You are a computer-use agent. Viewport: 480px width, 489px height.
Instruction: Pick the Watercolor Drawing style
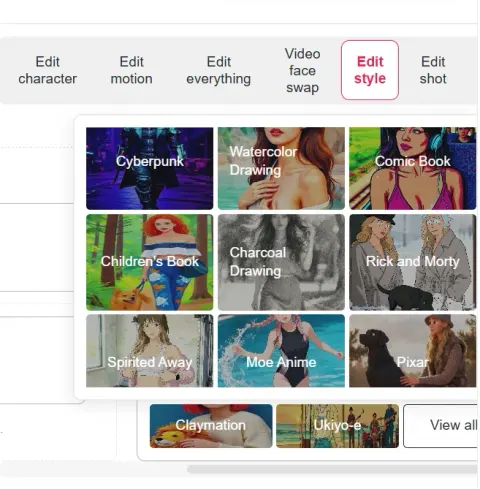pos(281,168)
